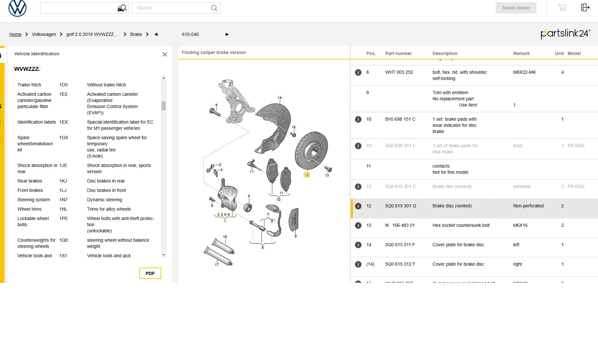Click the Pos. column header
Viewport: 598px width, 364px height.
pyautogui.click(x=371, y=53)
